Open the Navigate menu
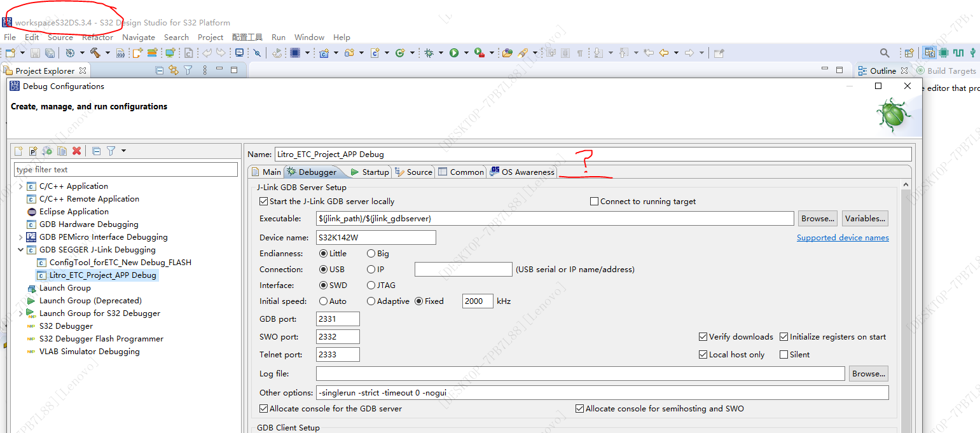 (139, 38)
